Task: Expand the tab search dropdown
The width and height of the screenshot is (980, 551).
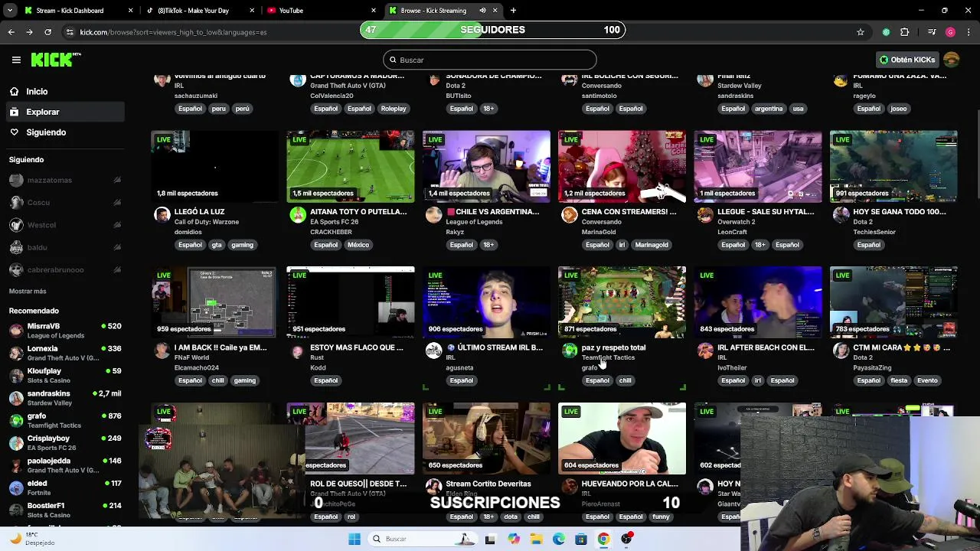Action: tap(11, 11)
